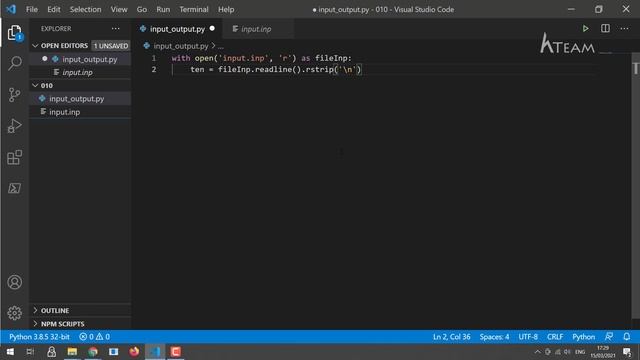Image resolution: width=640 pixels, height=360 pixels.
Task: Open the red app icon on taskbar
Action: (176, 352)
